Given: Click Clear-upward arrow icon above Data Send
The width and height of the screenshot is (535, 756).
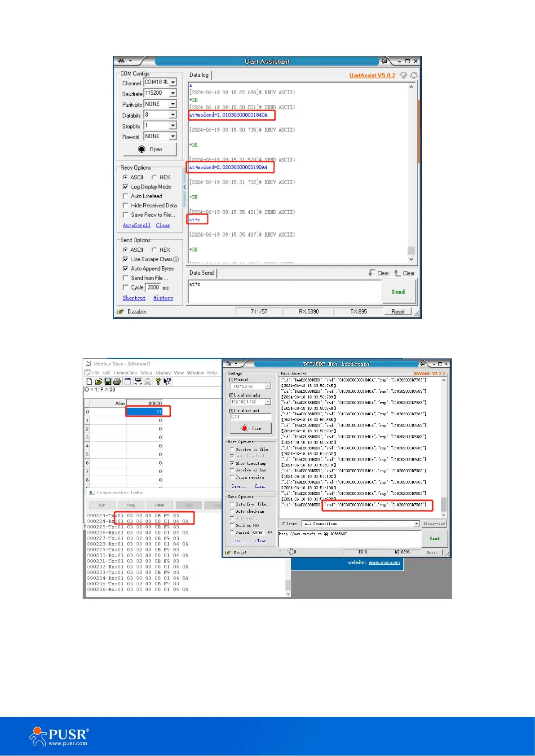Looking at the screenshot, I should click(397, 273).
